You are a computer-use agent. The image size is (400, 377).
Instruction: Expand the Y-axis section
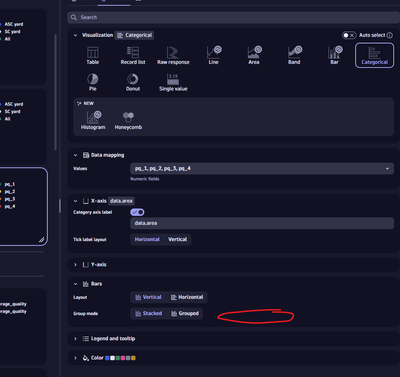click(75, 265)
